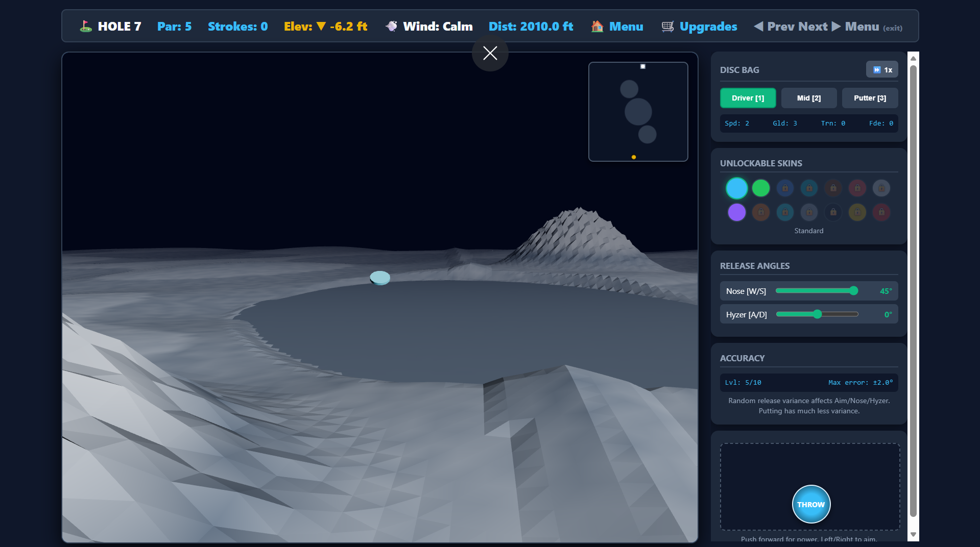Viewport: 980px width, 547px height.
Task: Click the locked crimson skin ending bottom row
Action: point(881,212)
